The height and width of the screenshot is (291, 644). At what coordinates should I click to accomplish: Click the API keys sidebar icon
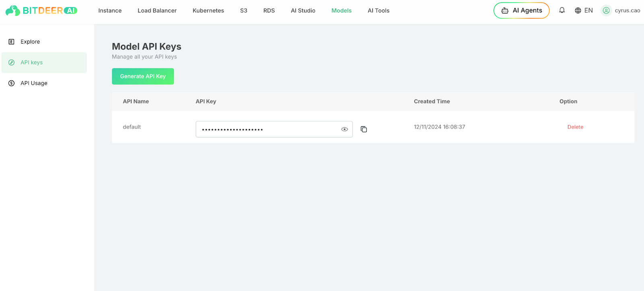click(12, 63)
